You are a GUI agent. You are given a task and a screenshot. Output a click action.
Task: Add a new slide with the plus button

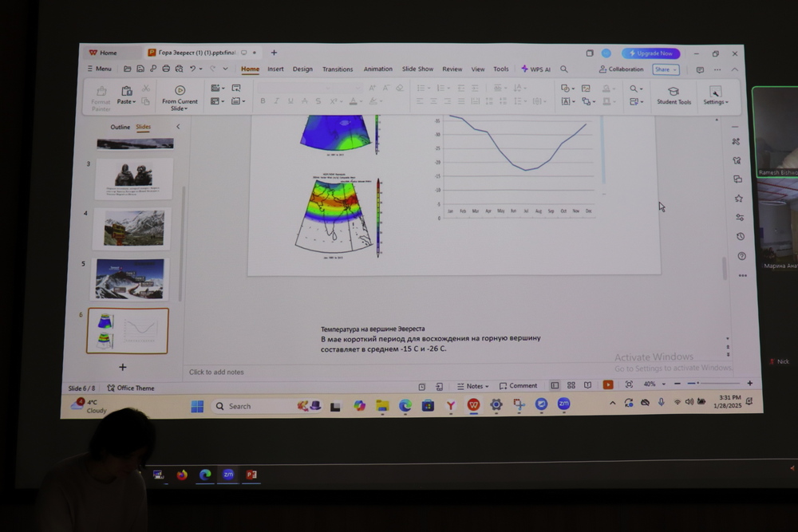tap(123, 367)
